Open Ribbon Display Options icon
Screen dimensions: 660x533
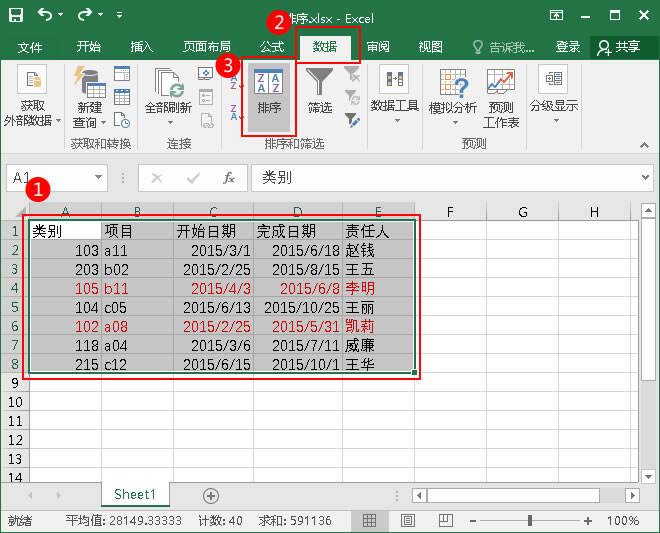(556, 16)
